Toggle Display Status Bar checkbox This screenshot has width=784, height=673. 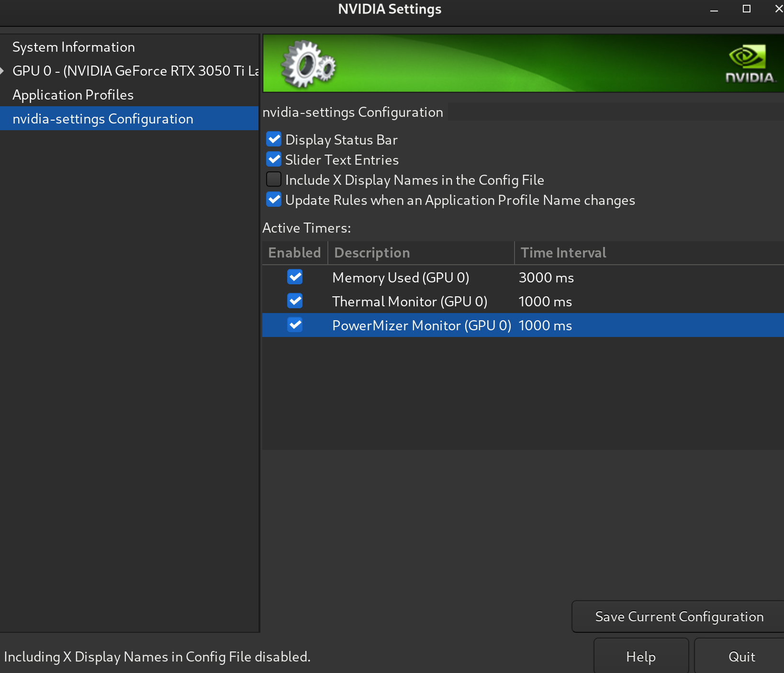274,139
